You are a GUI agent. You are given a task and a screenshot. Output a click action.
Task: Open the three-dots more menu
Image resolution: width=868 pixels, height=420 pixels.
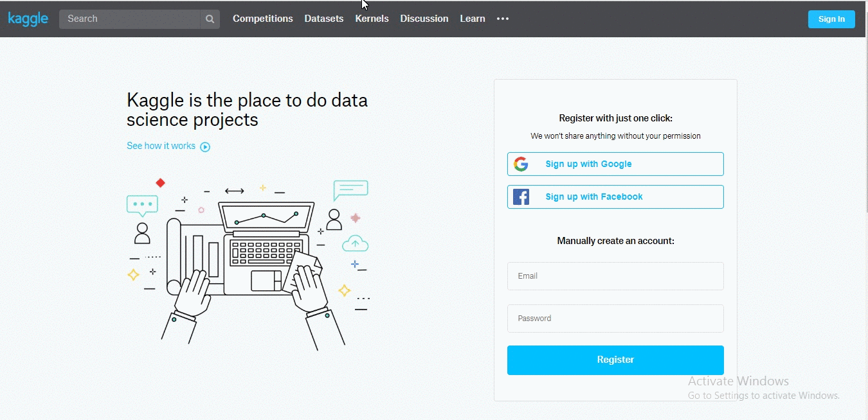(x=503, y=19)
